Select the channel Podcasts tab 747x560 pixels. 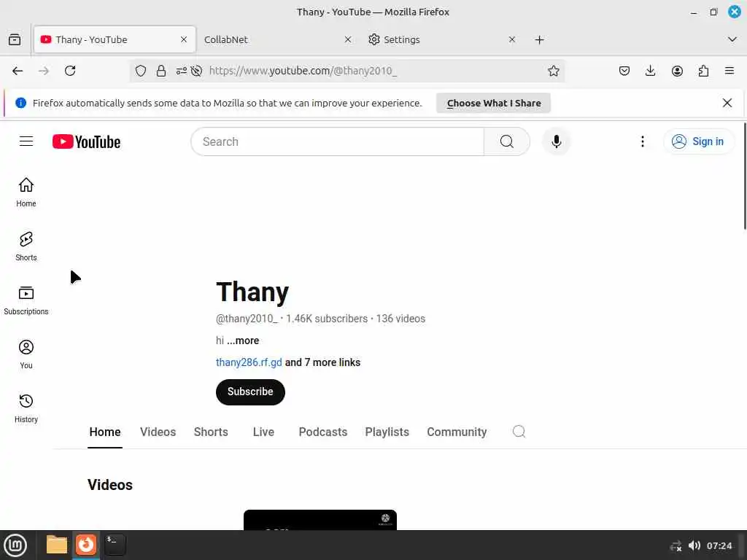coord(323,432)
